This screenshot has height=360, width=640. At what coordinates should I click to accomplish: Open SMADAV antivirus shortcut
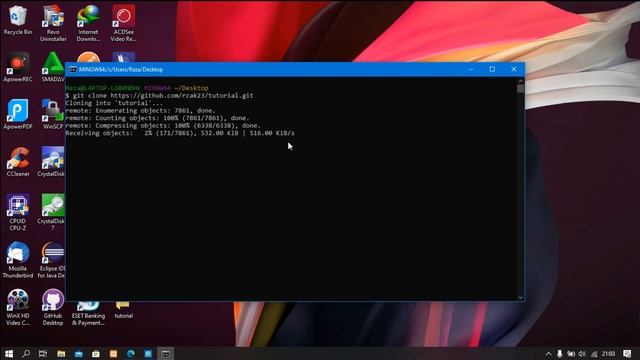(x=53, y=67)
